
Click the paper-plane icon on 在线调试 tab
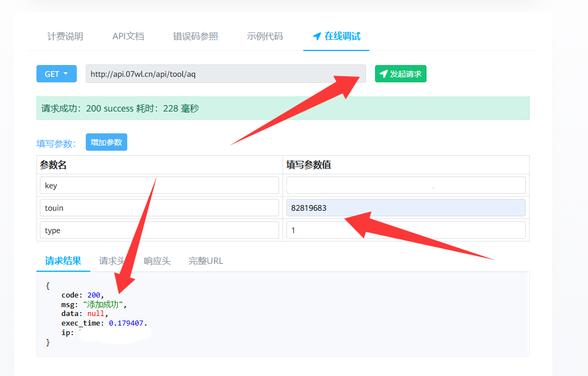tap(317, 36)
